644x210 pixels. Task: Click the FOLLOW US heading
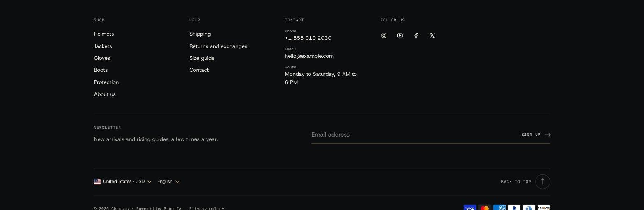(x=393, y=20)
